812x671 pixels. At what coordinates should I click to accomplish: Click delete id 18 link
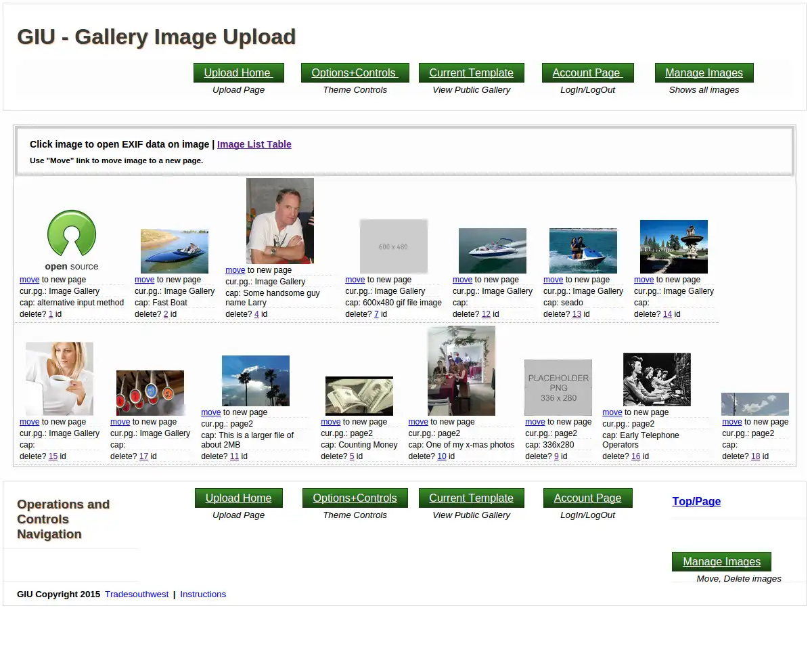tap(755, 456)
